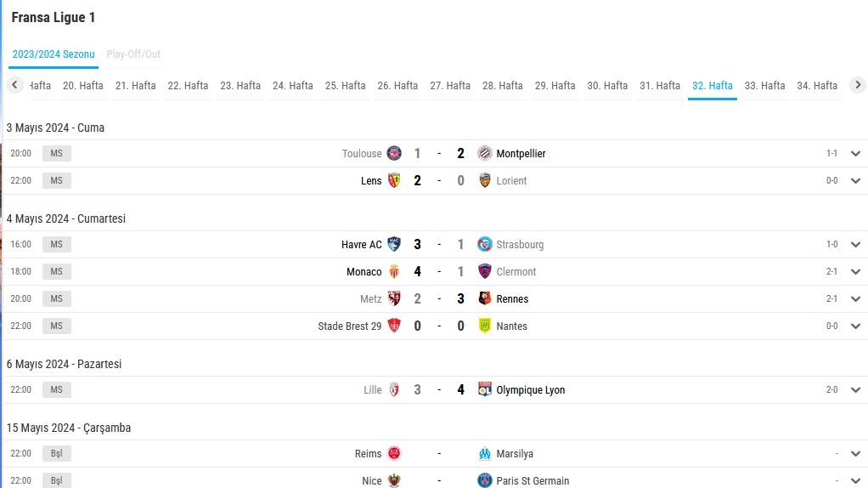Click the Lens club badge

click(x=394, y=180)
